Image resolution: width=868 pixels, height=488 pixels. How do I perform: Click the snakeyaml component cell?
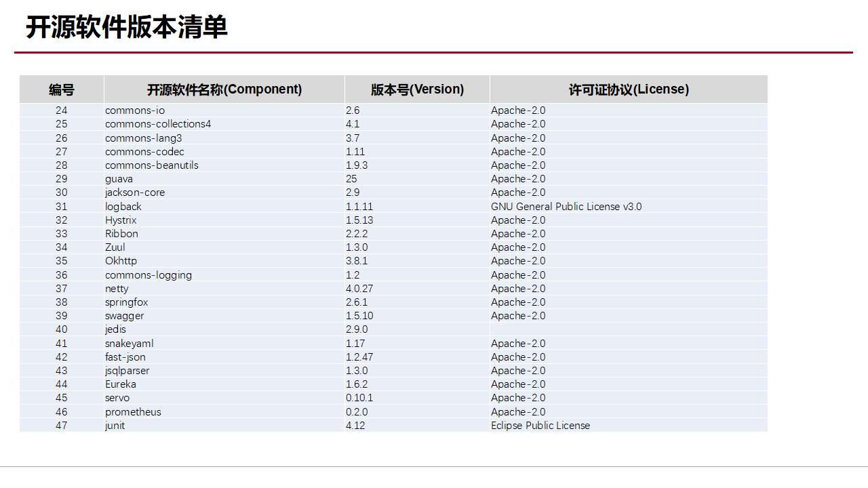pyautogui.click(x=224, y=344)
